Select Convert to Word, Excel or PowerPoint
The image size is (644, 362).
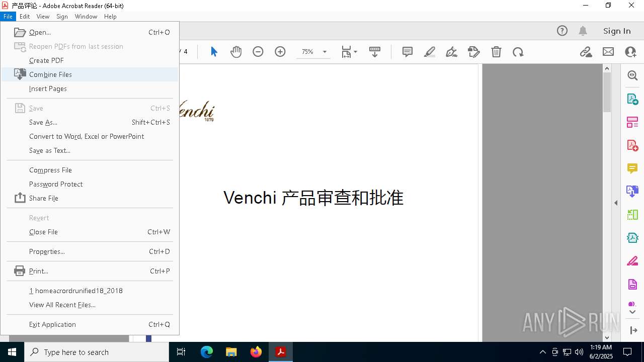(90, 136)
